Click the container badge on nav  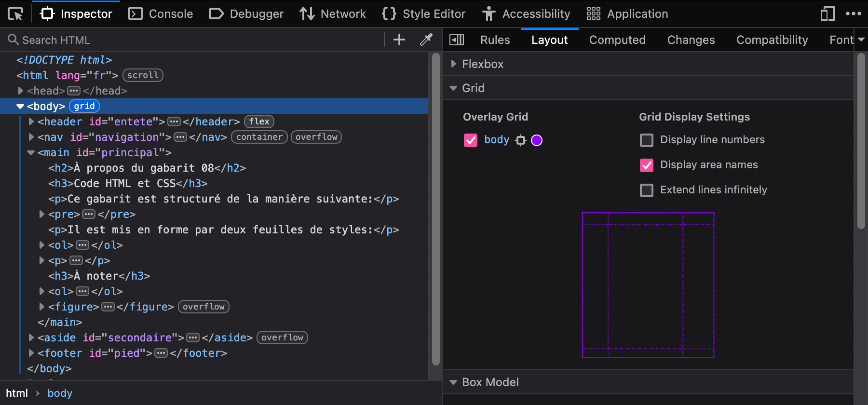(x=259, y=137)
